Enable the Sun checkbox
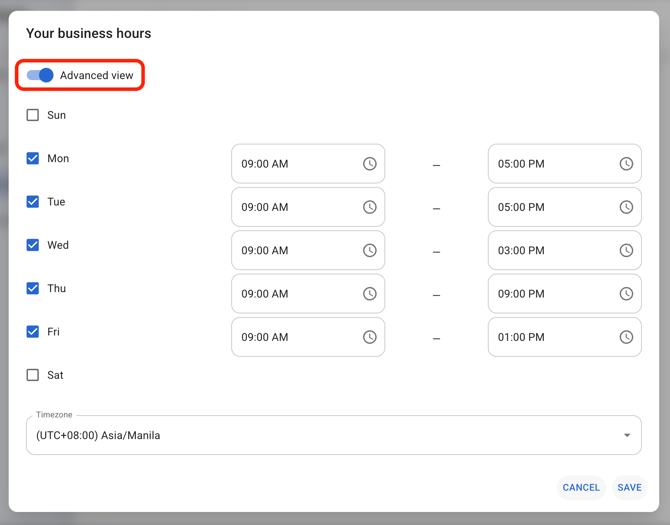Screen dimensions: 670x525 pos(33,115)
